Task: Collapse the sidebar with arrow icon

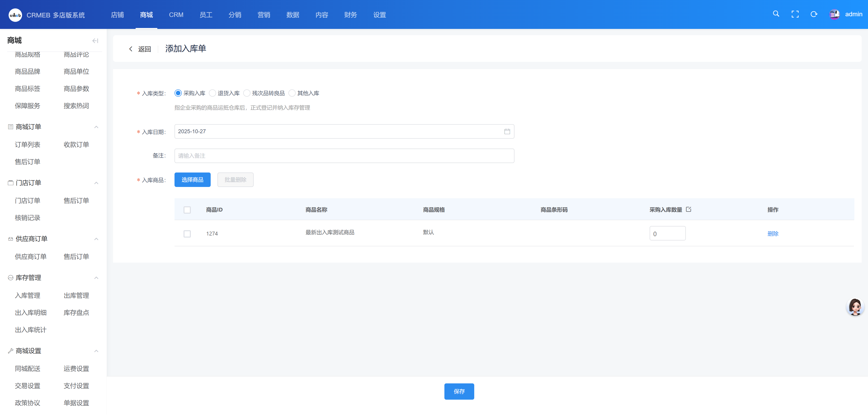Action: pyautogui.click(x=95, y=41)
